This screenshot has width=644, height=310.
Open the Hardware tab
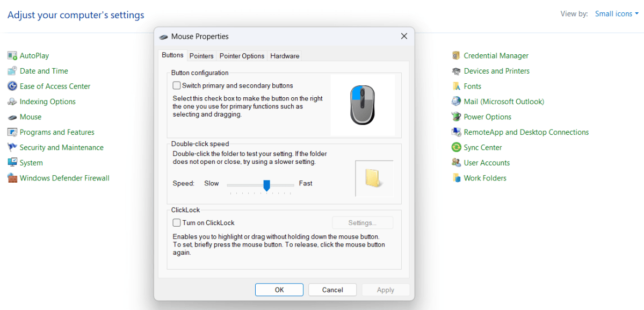(x=285, y=56)
